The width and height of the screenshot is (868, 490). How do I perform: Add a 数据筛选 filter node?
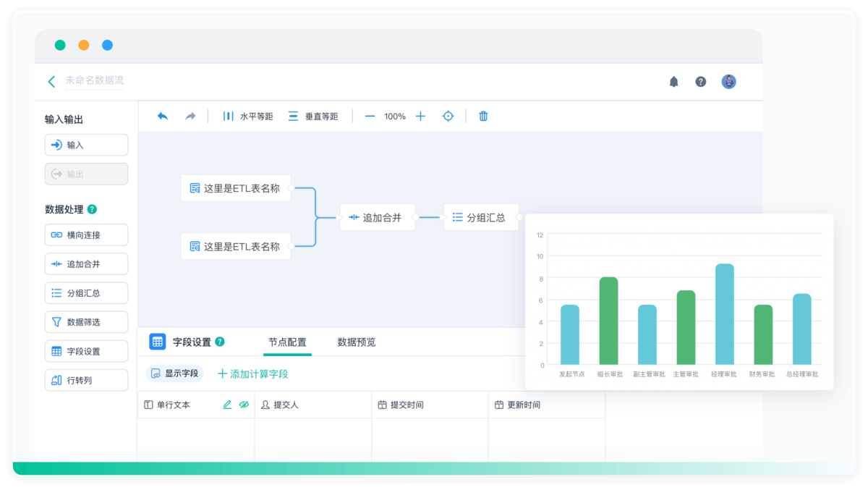86,322
